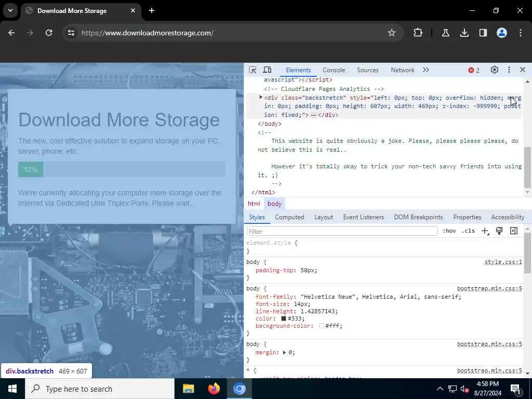Viewport: 532px width, 399px height.
Task: Open the Accessibility tab
Action: coord(508,217)
